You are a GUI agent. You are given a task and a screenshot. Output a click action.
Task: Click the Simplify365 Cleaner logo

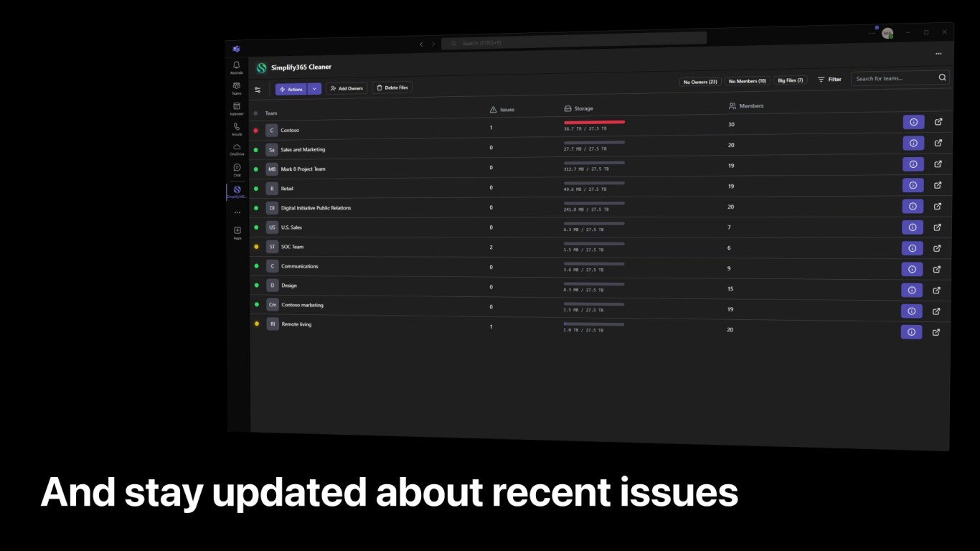[261, 68]
